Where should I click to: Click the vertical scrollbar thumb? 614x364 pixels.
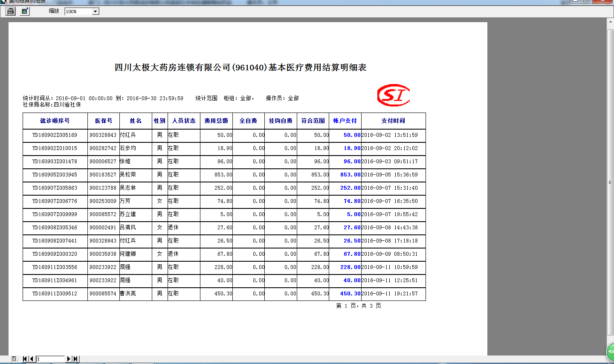pos(611,182)
